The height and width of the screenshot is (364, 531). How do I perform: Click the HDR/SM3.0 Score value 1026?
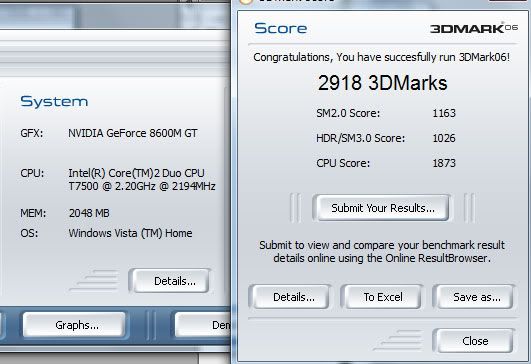[x=444, y=138]
